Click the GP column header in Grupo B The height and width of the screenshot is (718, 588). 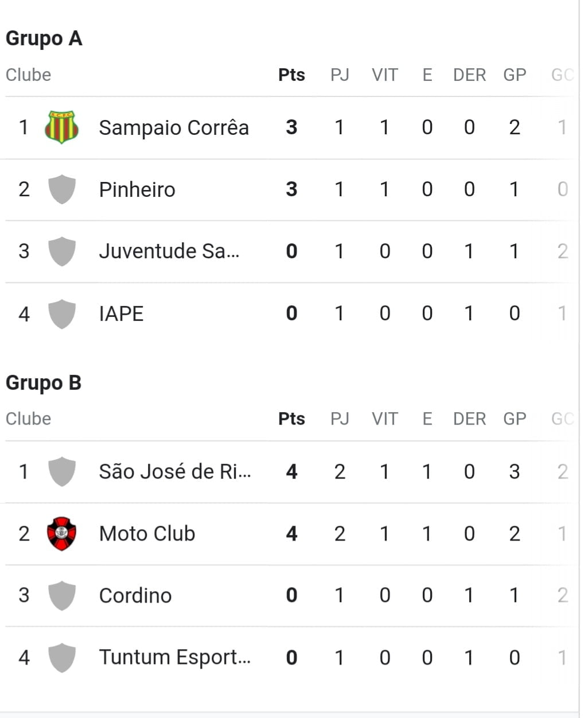(x=515, y=419)
